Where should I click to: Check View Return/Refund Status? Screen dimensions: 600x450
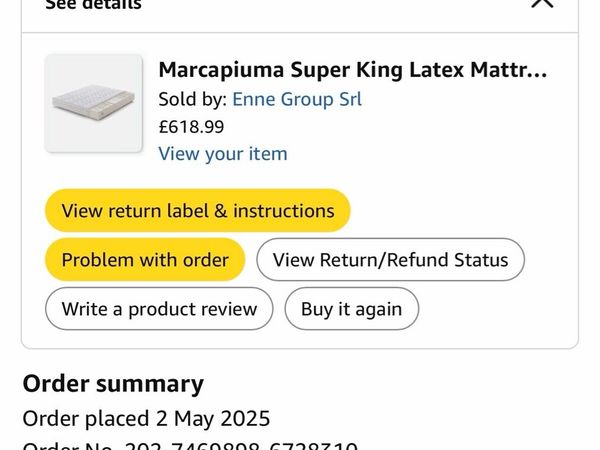[390, 259]
